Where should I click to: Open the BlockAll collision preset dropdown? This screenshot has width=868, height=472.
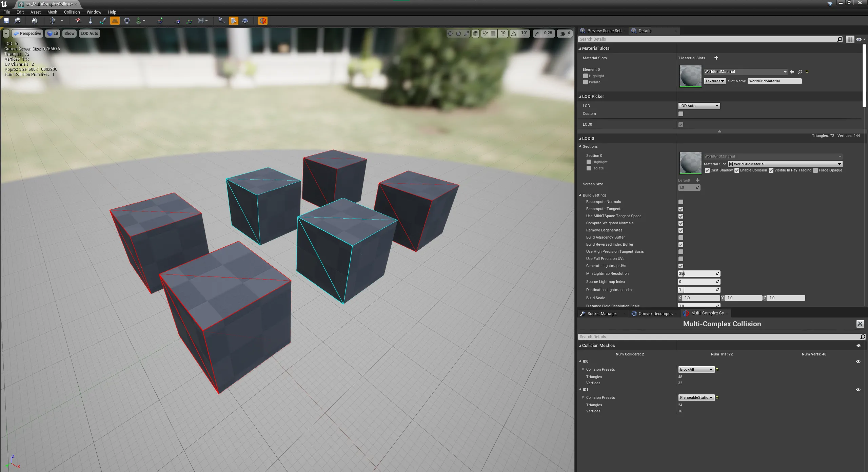(x=696, y=369)
